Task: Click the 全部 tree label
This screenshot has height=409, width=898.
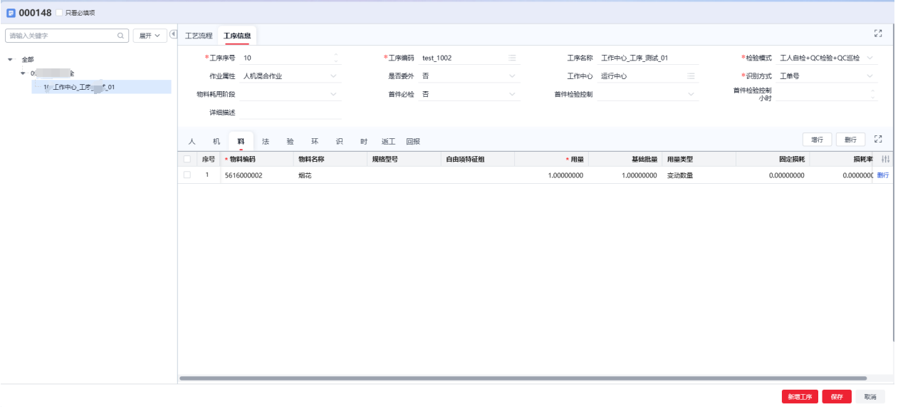Action: click(x=27, y=59)
